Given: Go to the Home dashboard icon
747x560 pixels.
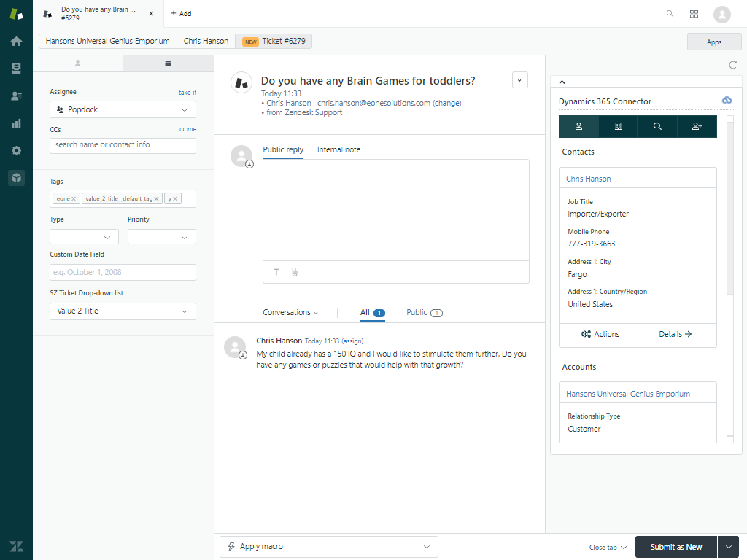Looking at the screenshot, I should (x=16, y=41).
